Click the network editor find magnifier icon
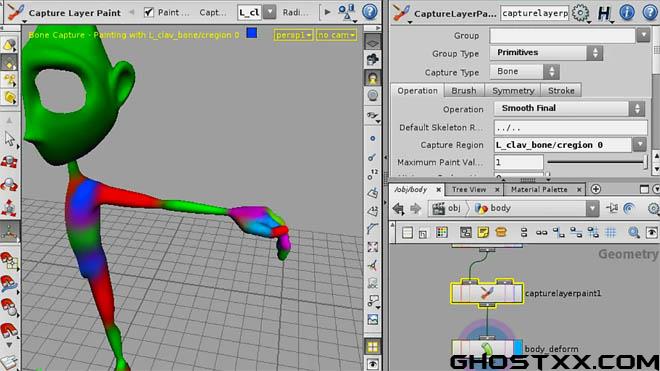This screenshot has width=660, height=371. pos(633,232)
